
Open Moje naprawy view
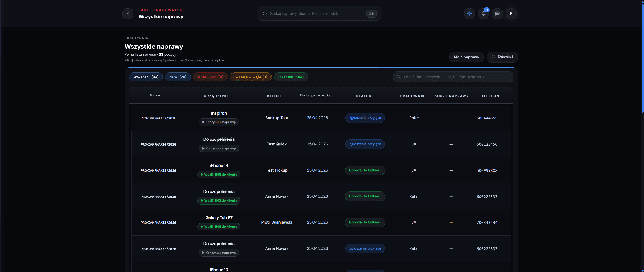[x=466, y=57]
